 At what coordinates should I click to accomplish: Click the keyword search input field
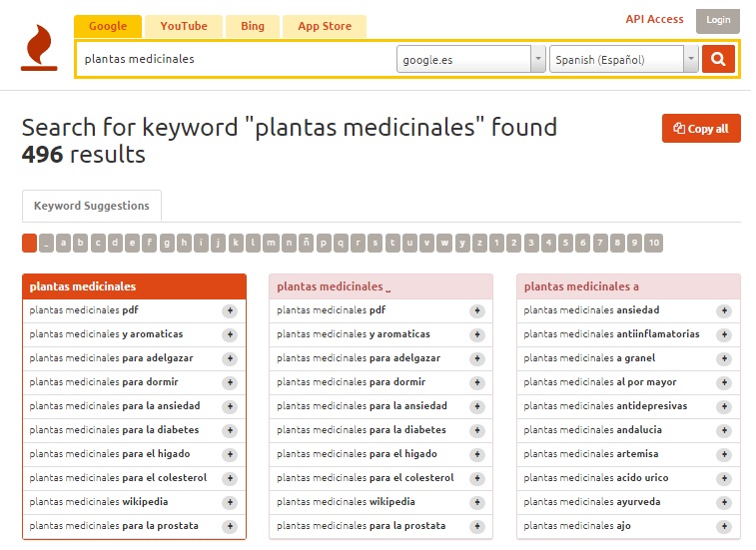238,59
